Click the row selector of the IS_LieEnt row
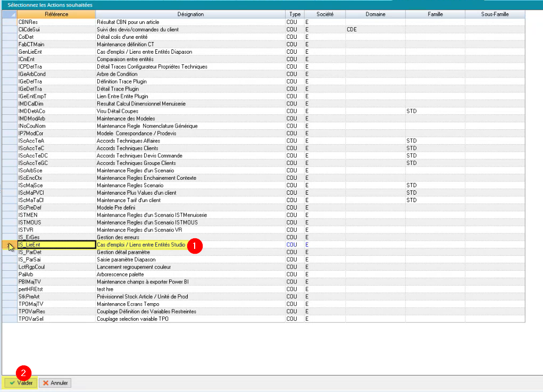Screen dimensions: 543x392 click(x=9, y=245)
